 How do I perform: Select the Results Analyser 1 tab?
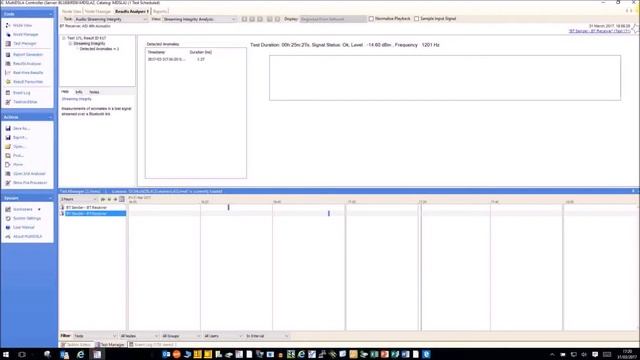tap(131, 11)
